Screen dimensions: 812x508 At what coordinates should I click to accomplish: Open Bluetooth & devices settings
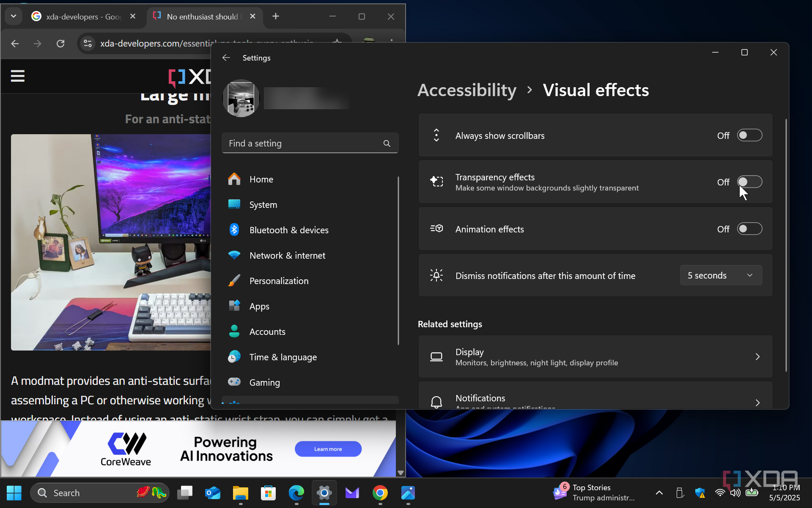[x=310, y=230]
